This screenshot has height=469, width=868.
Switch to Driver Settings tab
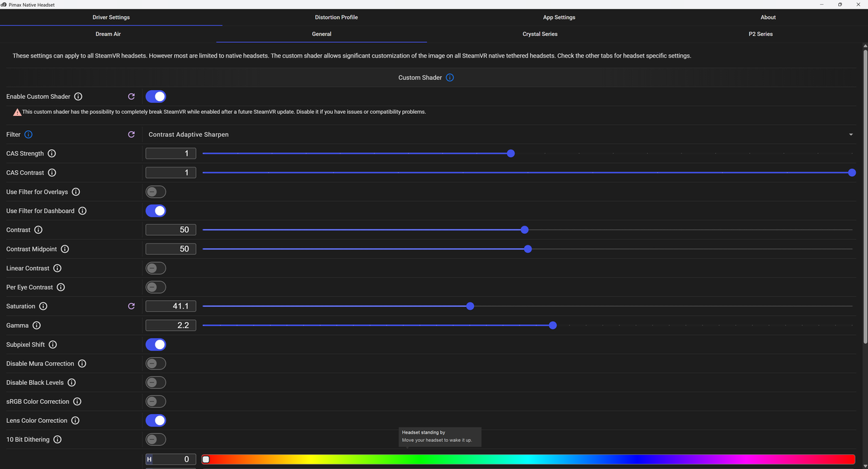click(111, 17)
